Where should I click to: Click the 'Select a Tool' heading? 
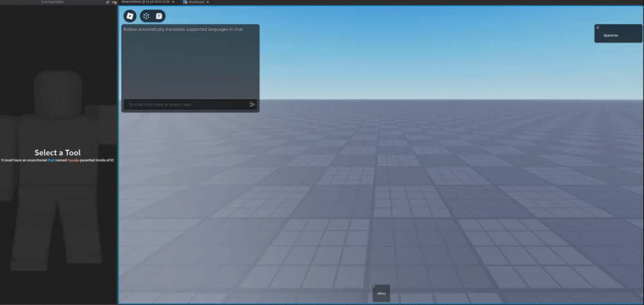(x=57, y=152)
